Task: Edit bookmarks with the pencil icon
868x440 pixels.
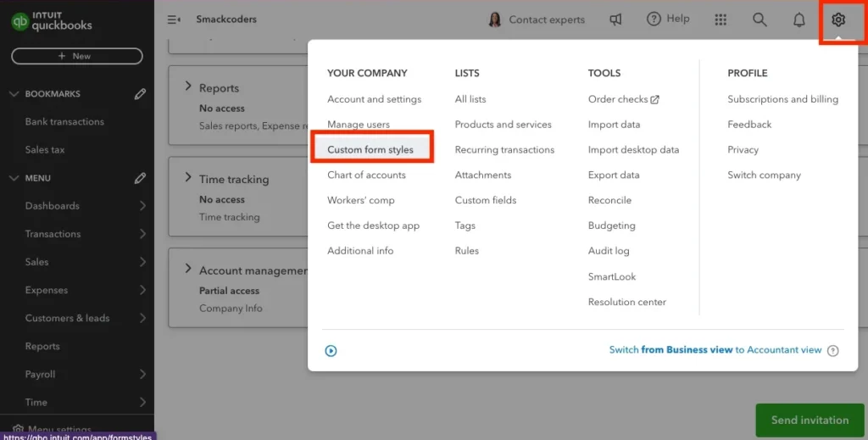Action: [140, 94]
